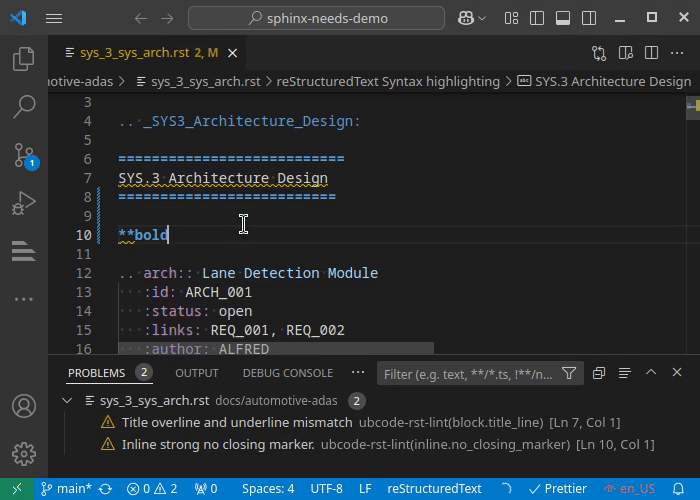Toggle the bottom panel layout button
This screenshot has width=700, height=500.
[x=563, y=18]
